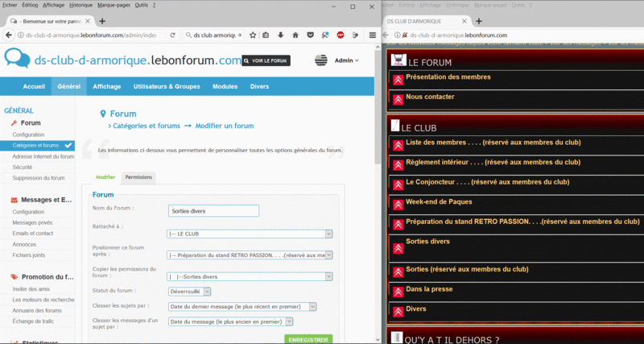Click chevron icon beside Sorties divers forum
The image size is (644, 344).
click(x=398, y=248)
